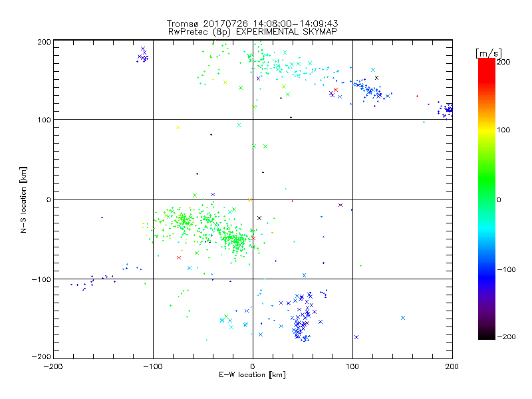Screen dimensions: 532x399
Task: Click the title line "Tromsø 20170726 14:08:00-14:09:43"
Action: click(x=252, y=23)
